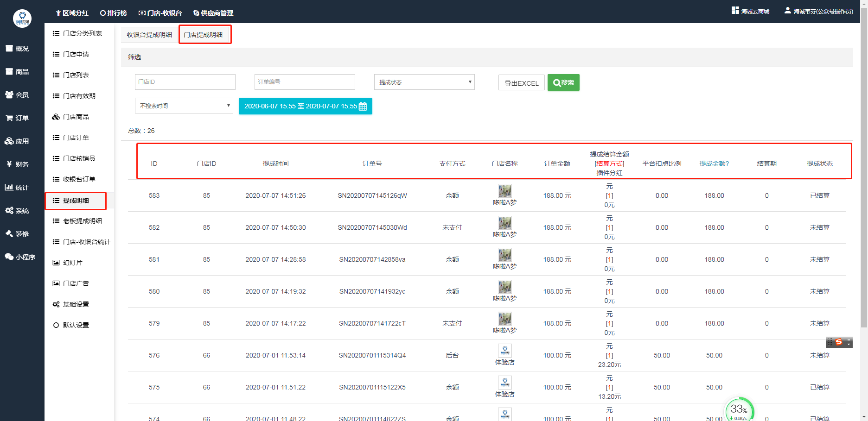Image resolution: width=868 pixels, height=421 pixels.
Task: Open 小程序 mini-program section in sidebar
Action: click(20, 257)
